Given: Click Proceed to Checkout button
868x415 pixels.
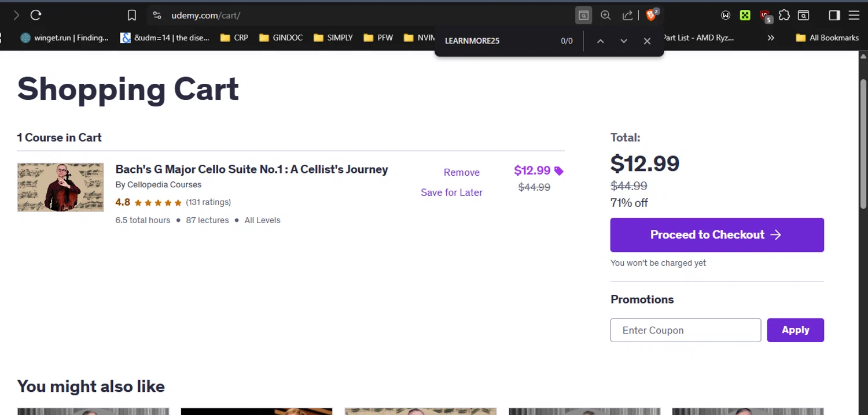Looking at the screenshot, I should point(717,235).
